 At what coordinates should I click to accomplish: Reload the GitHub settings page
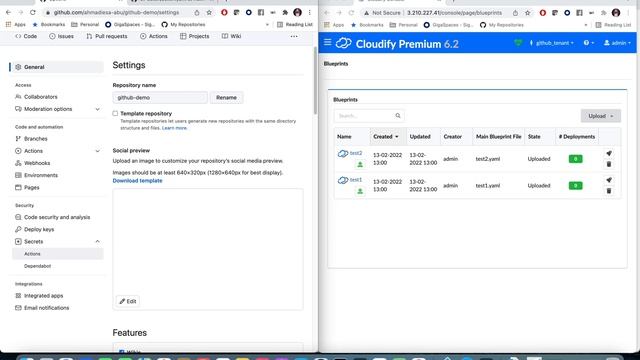tap(33, 13)
